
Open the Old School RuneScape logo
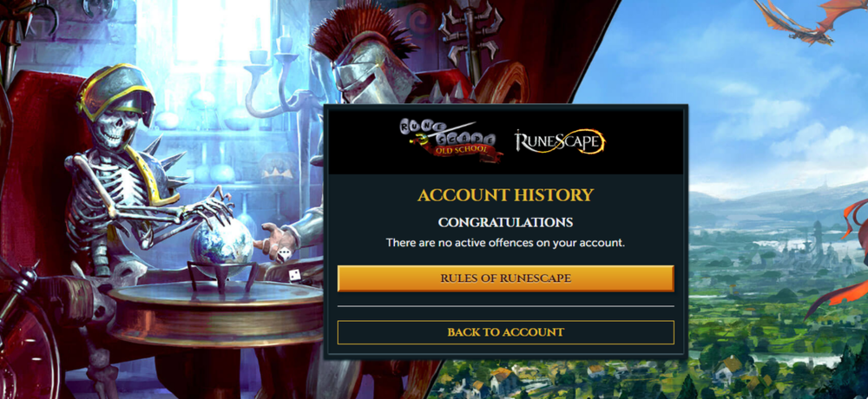[450, 141]
